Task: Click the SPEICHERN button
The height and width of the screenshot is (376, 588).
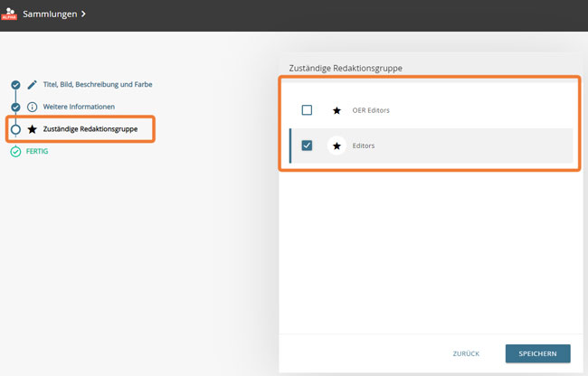Action: tap(537, 352)
